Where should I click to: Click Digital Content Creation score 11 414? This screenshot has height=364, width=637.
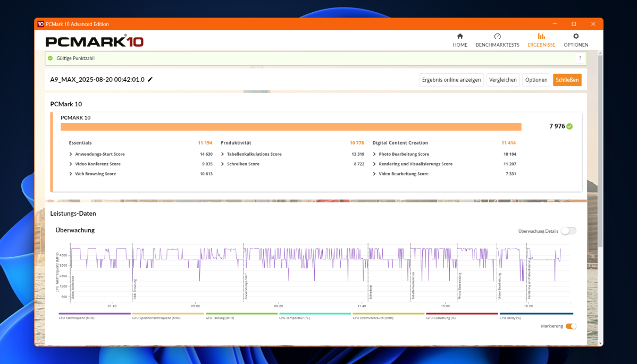pos(509,143)
